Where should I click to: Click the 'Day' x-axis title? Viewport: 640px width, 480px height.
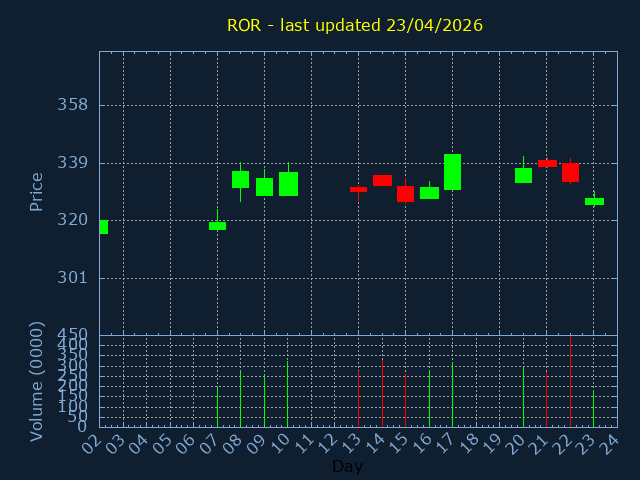(x=347, y=467)
